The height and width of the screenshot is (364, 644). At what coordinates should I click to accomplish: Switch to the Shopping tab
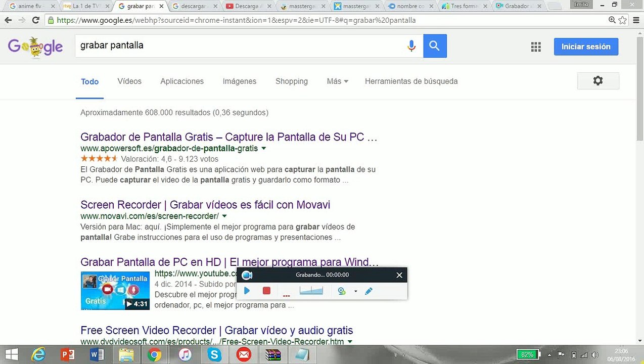[x=292, y=81]
